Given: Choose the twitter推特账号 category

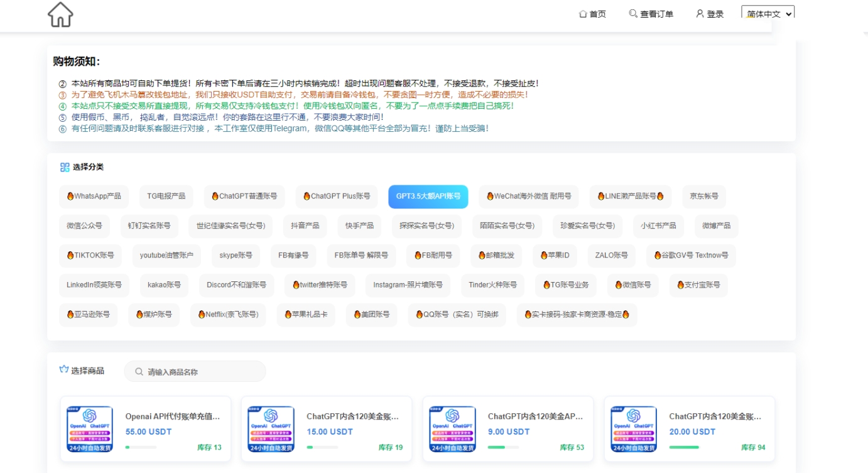Looking at the screenshot, I should coord(320,285).
